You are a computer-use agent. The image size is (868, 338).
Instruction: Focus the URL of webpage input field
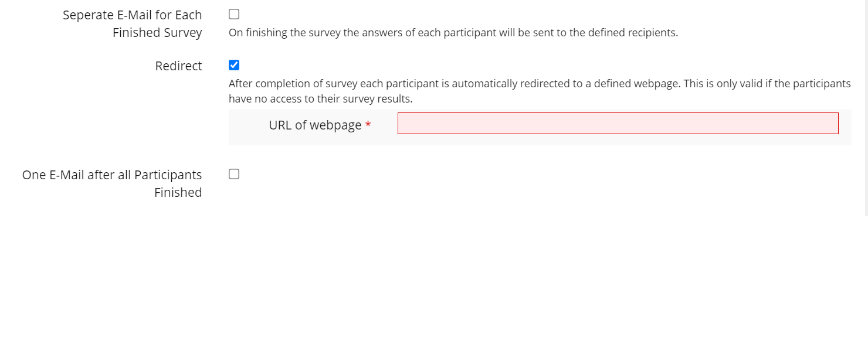coord(618,124)
